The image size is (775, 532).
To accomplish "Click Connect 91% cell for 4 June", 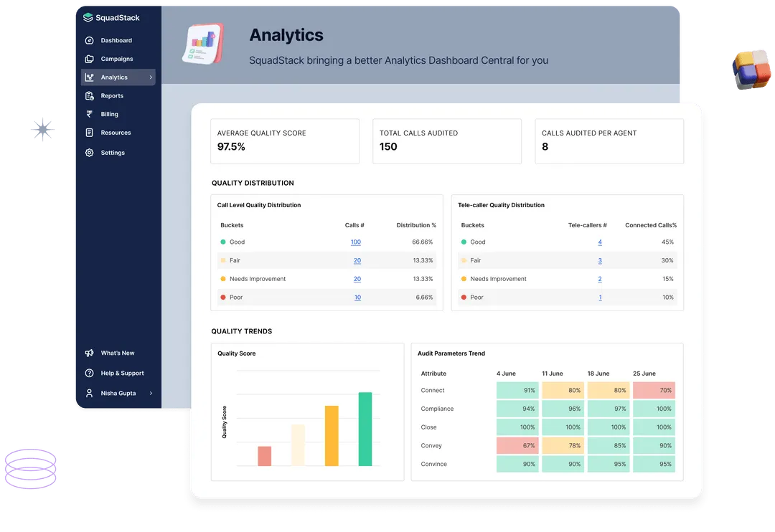I will 517,390.
